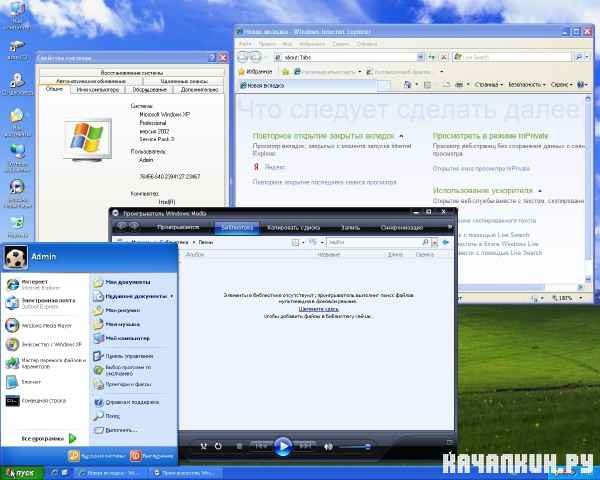Go forward in Media Player navigation
Viewport: 600px width, 480px height.
tap(134, 227)
